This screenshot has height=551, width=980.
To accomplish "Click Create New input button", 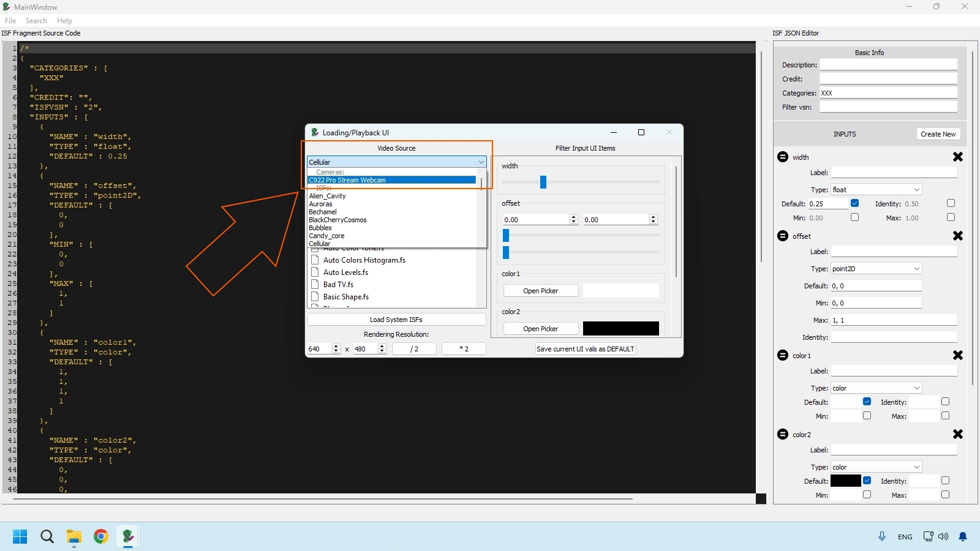I will click(x=938, y=134).
